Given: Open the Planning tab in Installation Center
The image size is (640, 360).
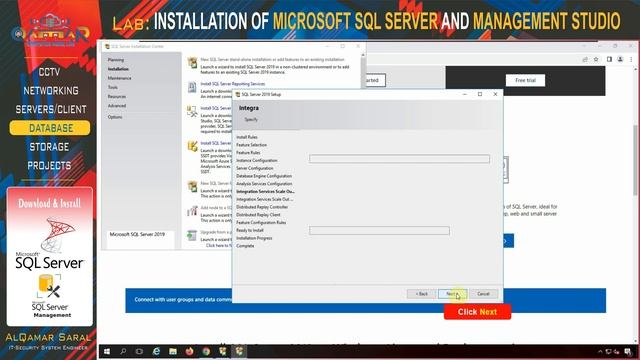Looking at the screenshot, I should [x=116, y=60].
